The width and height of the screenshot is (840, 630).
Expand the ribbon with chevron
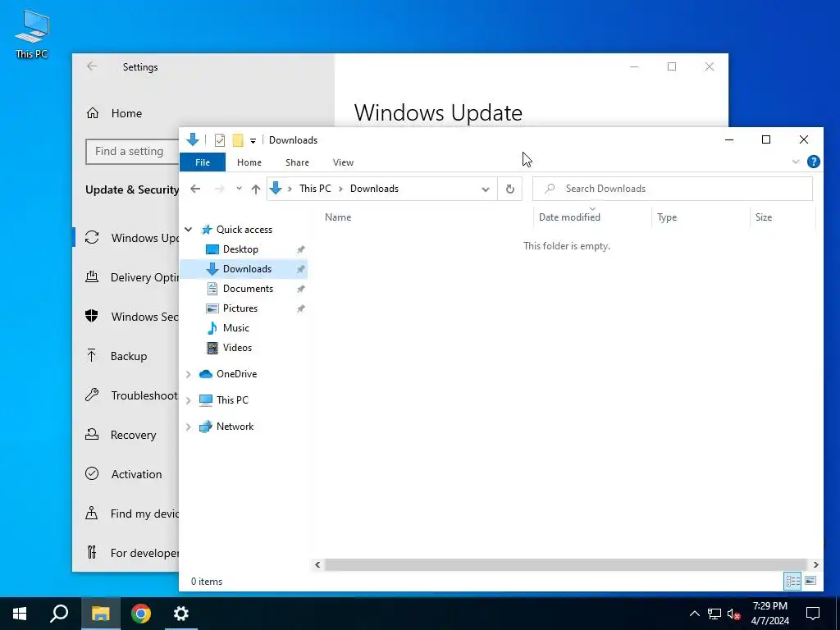coord(796,162)
